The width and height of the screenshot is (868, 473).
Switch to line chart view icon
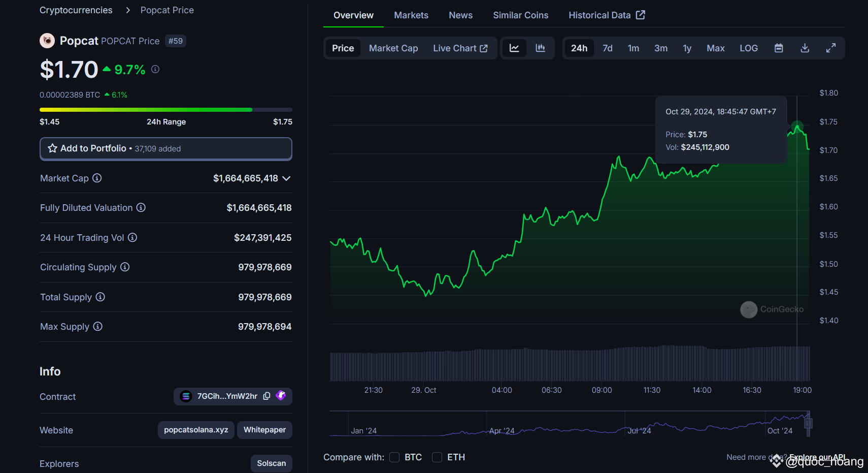tap(514, 48)
